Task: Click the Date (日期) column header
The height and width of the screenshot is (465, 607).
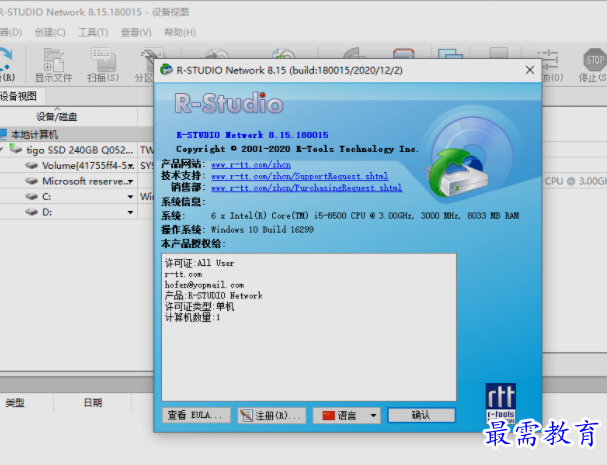Action: point(93,403)
